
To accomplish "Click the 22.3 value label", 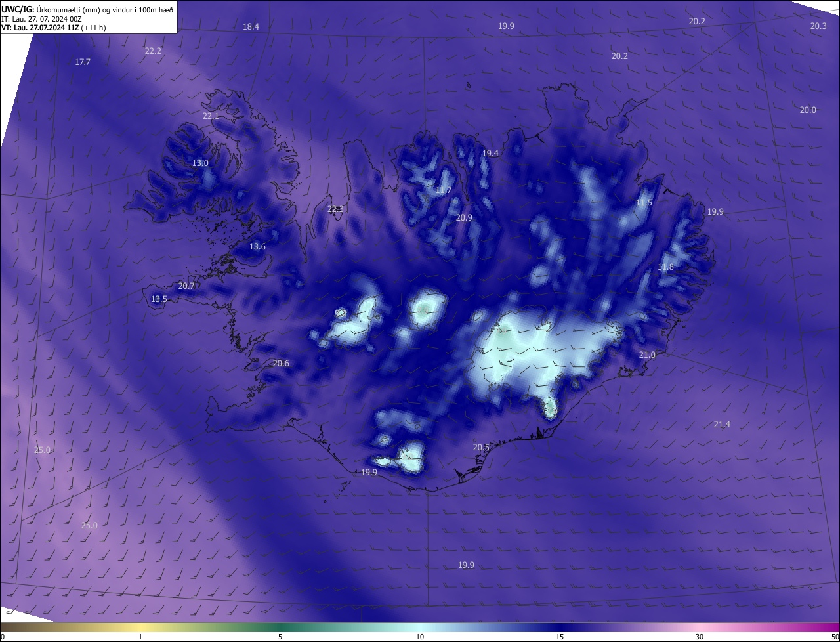I will point(335,209).
